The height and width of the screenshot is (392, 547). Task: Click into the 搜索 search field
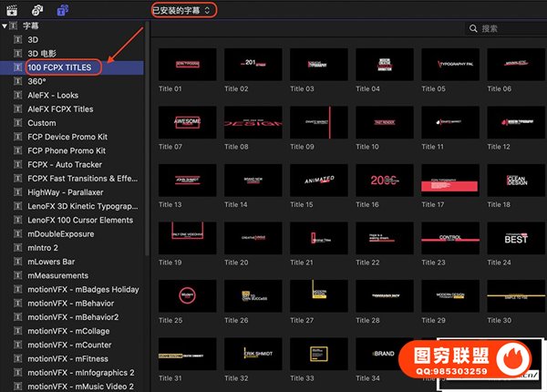tap(507, 29)
